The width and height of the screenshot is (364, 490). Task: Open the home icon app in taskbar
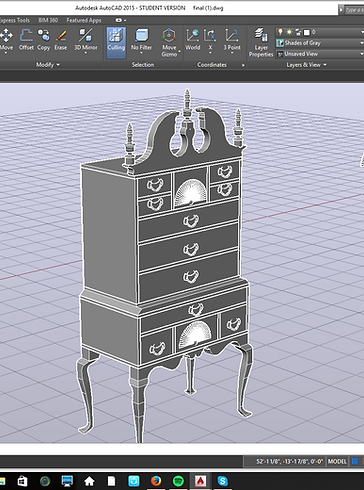pos(89,481)
